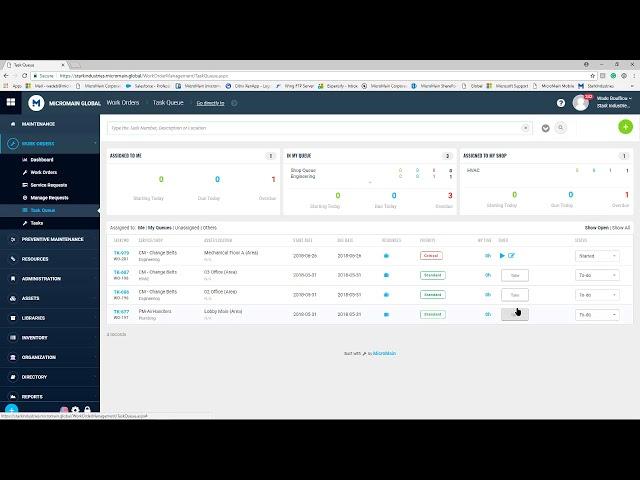Screen dimensions: 640x480
Task: Click the green Chrome extension icon
Action: (613, 76)
